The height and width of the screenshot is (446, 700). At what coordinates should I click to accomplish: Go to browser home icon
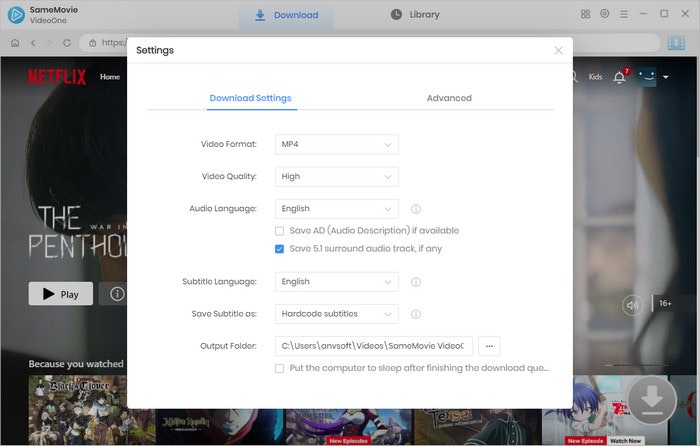point(15,43)
